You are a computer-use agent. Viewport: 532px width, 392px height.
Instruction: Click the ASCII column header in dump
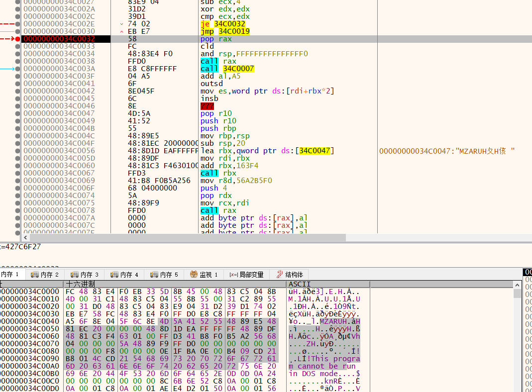pos(328,284)
